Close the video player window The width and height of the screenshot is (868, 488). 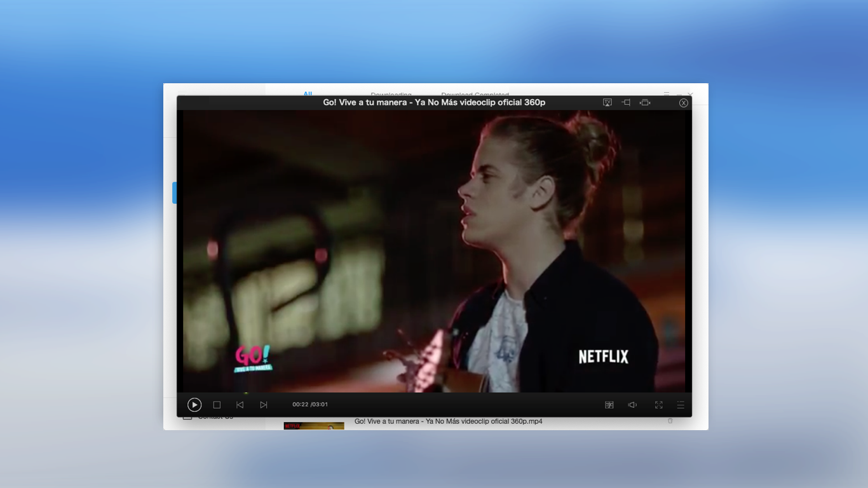pyautogui.click(x=684, y=103)
